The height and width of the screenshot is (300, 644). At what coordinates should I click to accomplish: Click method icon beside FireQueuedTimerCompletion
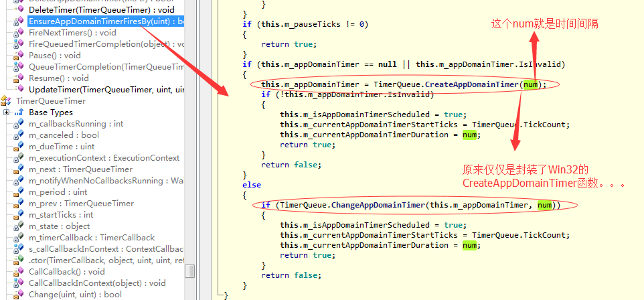click(x=19, y=44)
